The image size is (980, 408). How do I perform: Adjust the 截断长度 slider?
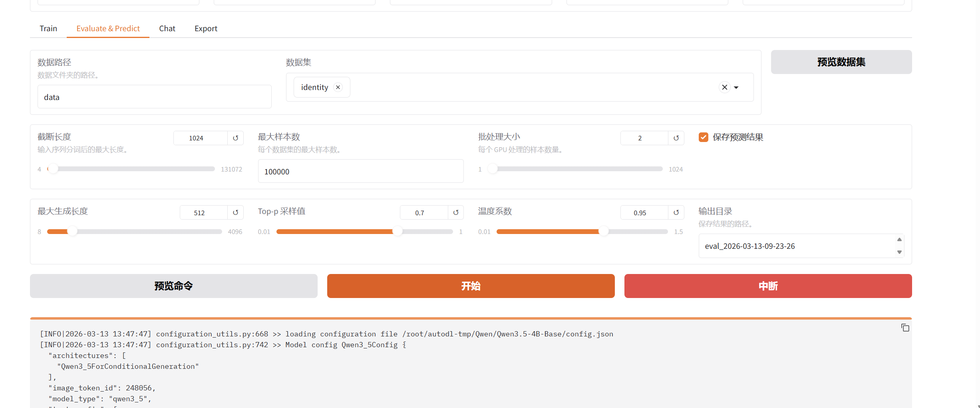[x=131, y=169]
